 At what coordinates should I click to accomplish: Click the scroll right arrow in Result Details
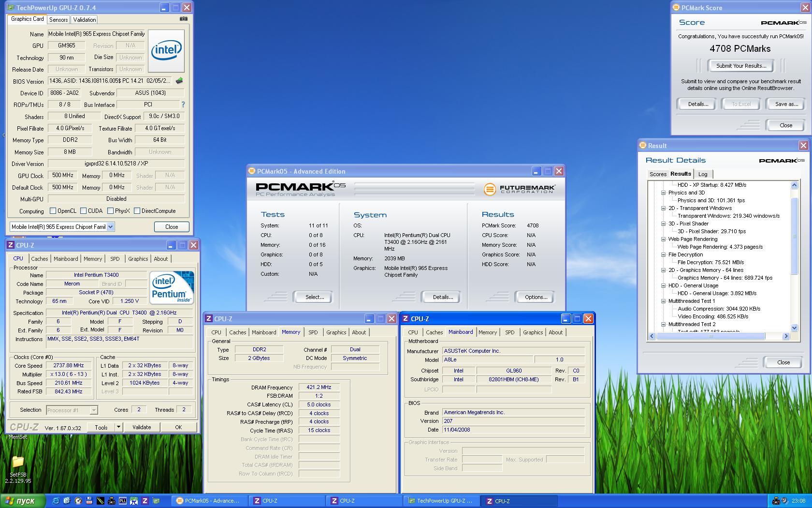(786, 336)
